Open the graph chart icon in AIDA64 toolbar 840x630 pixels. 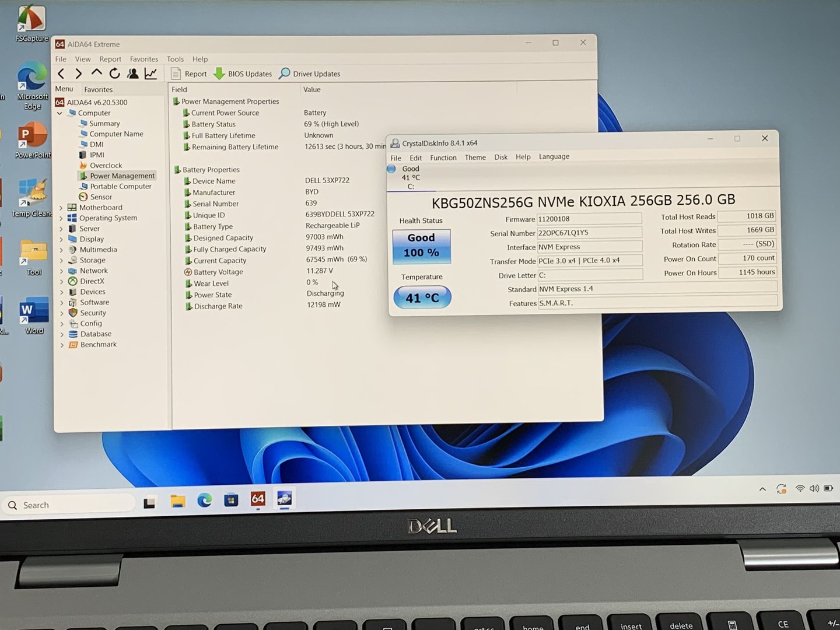pyautogui.click(x=150, y=73)
